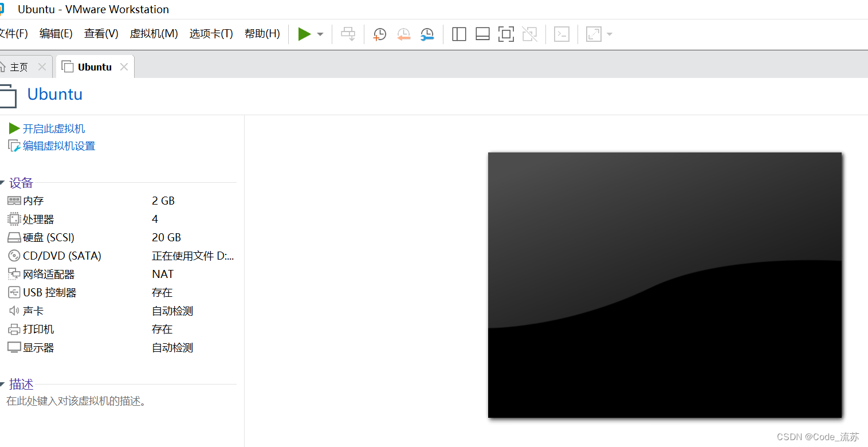Select the CD/DVD (SATA) disc icon
Screen dimensions: 868x447
pos(14,256)
